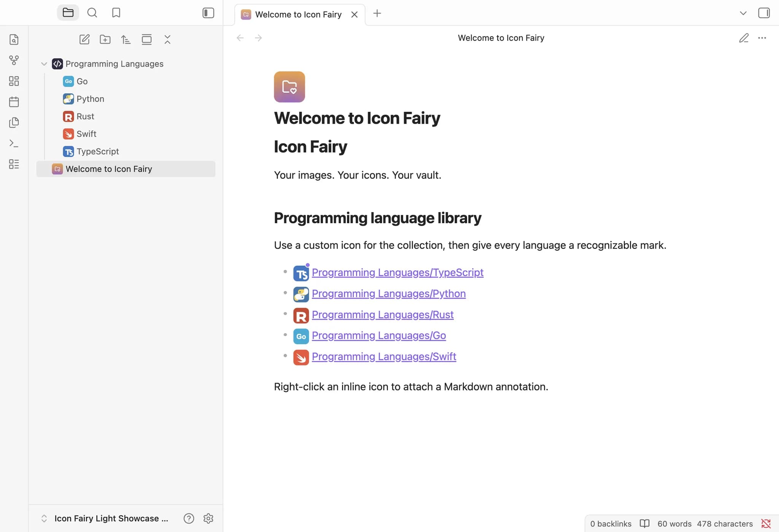
Task: Collapse the Programming Languages folder
Action: 44,64
